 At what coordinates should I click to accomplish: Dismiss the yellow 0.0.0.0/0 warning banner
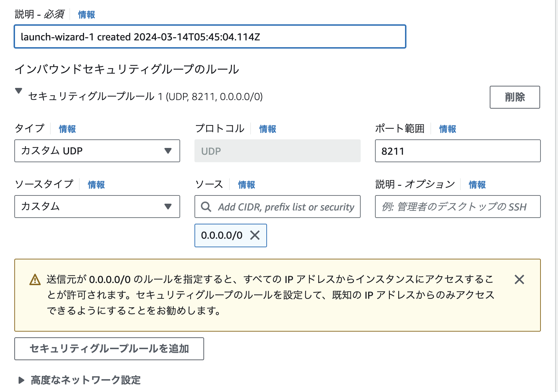tap(519, 279)
